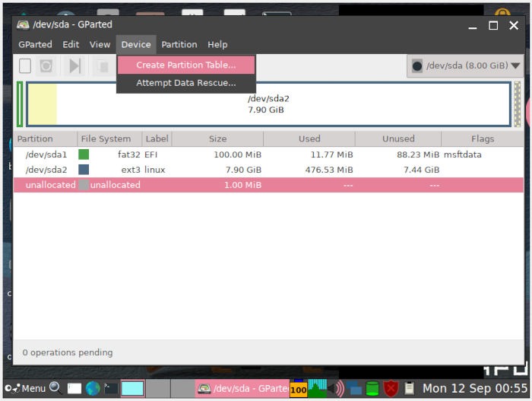This screenshot has width=532, height=401.
Task: Click the Copy partition toolbar icon
Action: (103, 66)
